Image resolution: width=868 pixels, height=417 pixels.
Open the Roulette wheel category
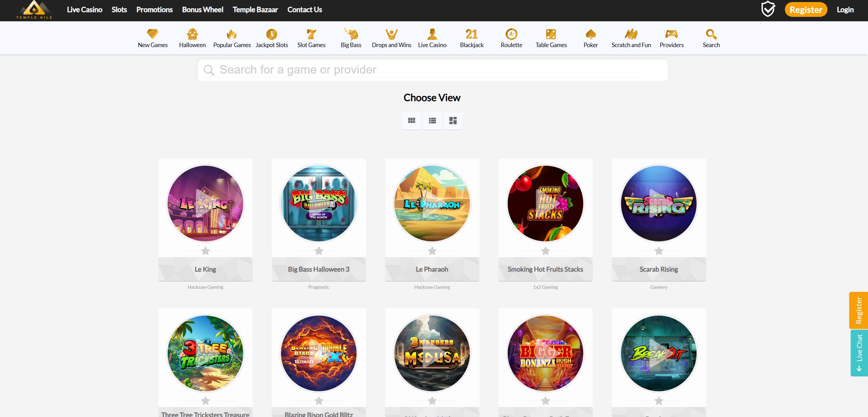511,34
